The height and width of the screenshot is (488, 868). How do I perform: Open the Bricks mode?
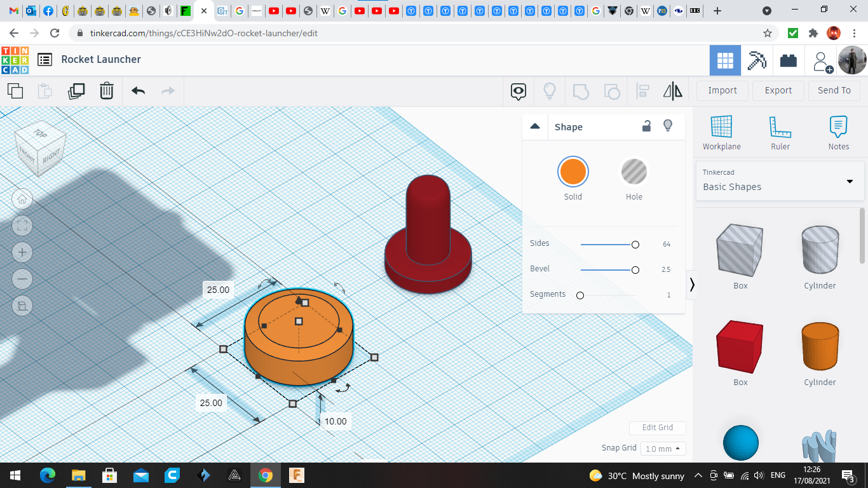(789, 60)
